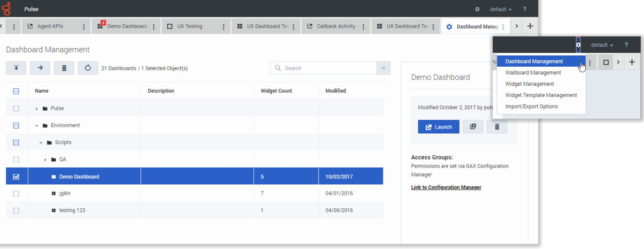Choose Widget Template Management menu item
Screen dimensions: 644x249
click(x=541, y=95)
